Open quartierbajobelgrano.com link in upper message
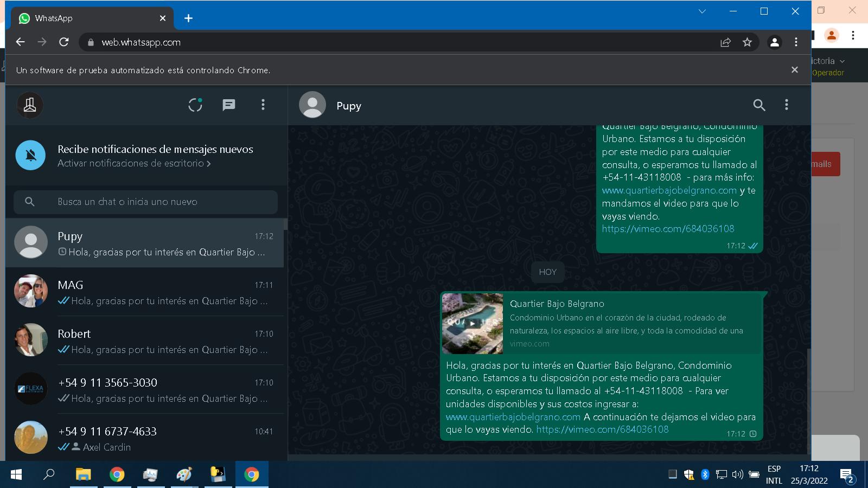Screen dimensions: 868x488 pos(669,190)
